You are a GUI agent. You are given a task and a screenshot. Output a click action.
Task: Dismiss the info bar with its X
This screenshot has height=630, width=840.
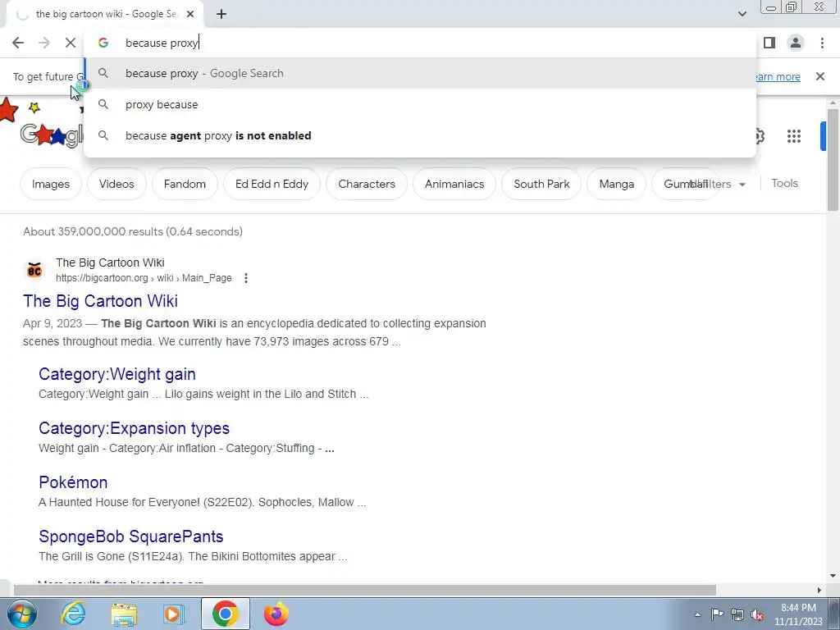(x=819, y=76)
